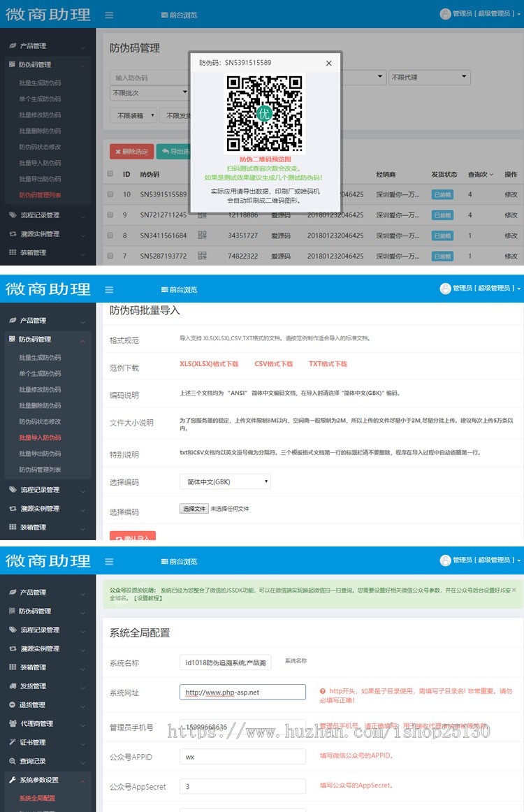Open 批量修改防伪码 on 防伪码管理 page sidebar
Screen dimensions: 524x812
tap(40, 115)
